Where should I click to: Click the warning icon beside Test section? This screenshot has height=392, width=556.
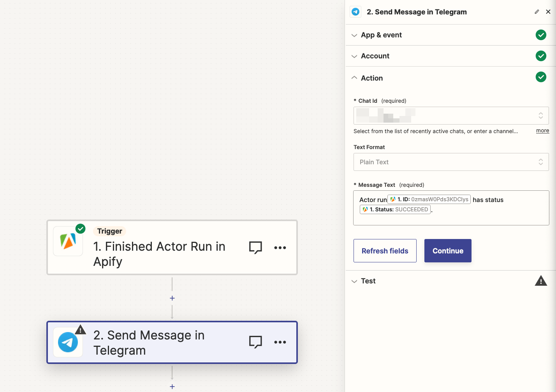point(541,281)
